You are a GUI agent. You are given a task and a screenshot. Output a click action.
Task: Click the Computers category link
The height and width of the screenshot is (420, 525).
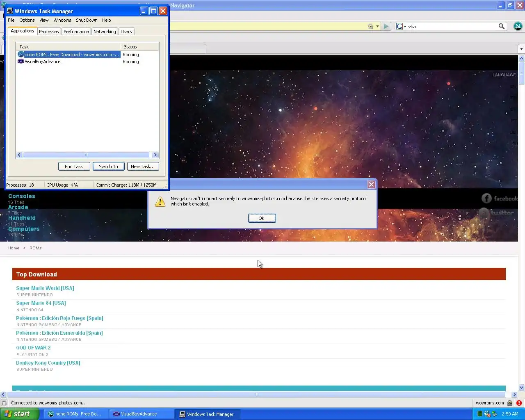(x=24, y=229)
